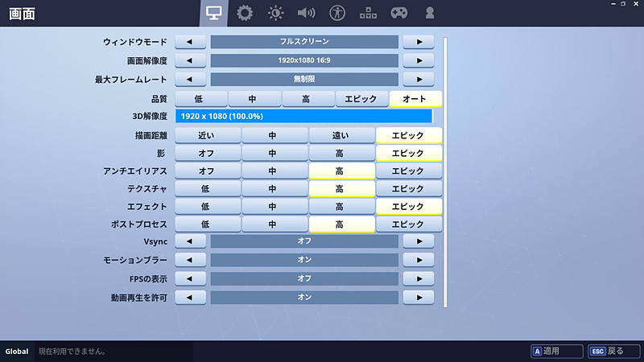The width and height of the screenshot is (644, 362).
Task: Set 品質 to 高
Action: (308, 99)
